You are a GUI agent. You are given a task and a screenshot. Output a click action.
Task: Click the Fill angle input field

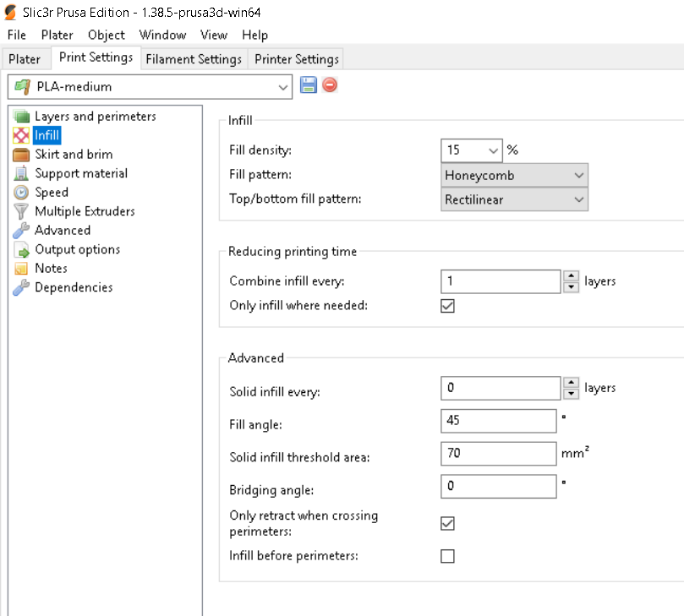coord(499,421)
